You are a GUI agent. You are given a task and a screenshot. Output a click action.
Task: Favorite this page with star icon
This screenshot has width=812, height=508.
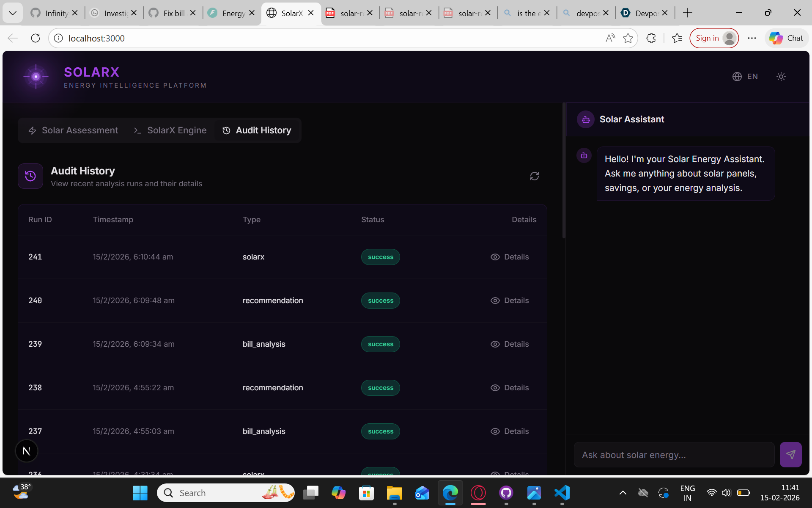coord(628,38)
